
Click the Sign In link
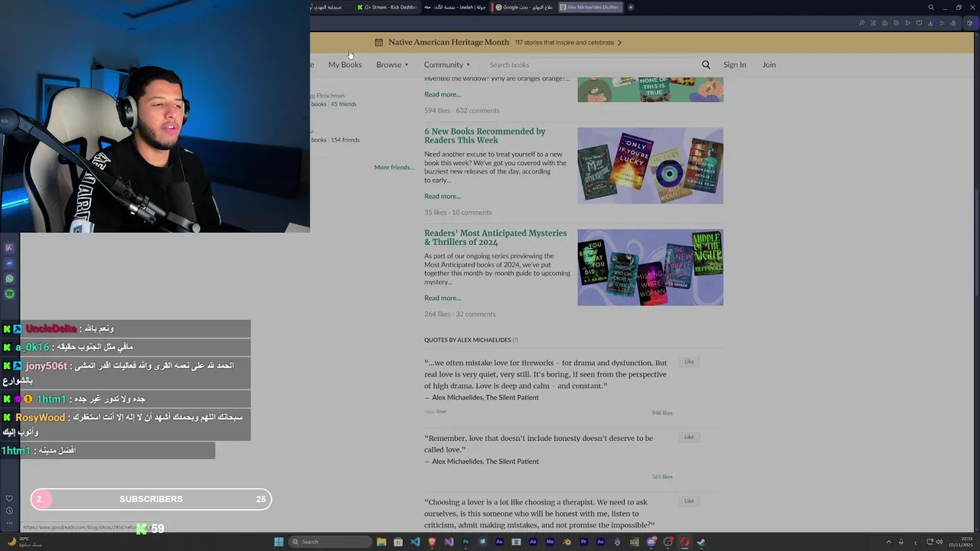(735, 65)
